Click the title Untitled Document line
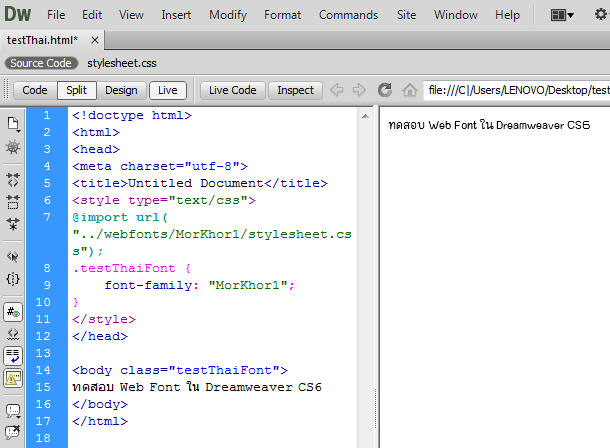 (x=200, y=183)
